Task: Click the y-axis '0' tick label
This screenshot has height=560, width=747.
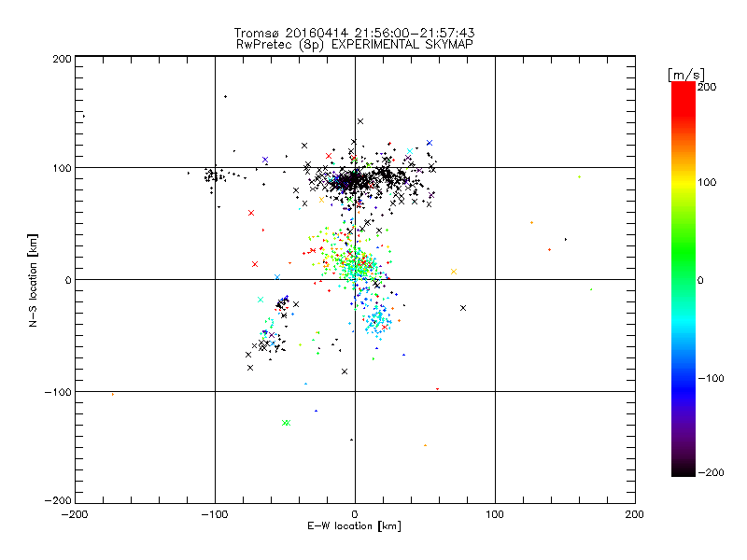Action: 68,280
